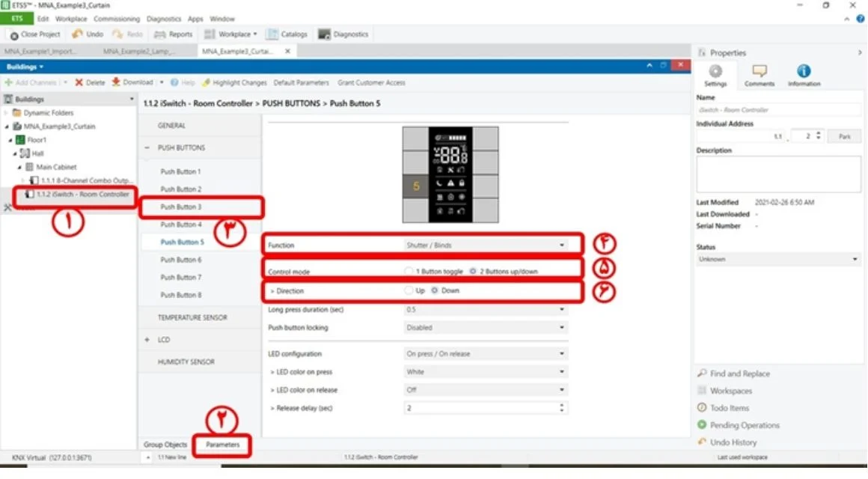Open TEMPERATURE SENSOR parameter page
Image resolution: width=868 pixels, height=479 pixels.
click(192, 317)
